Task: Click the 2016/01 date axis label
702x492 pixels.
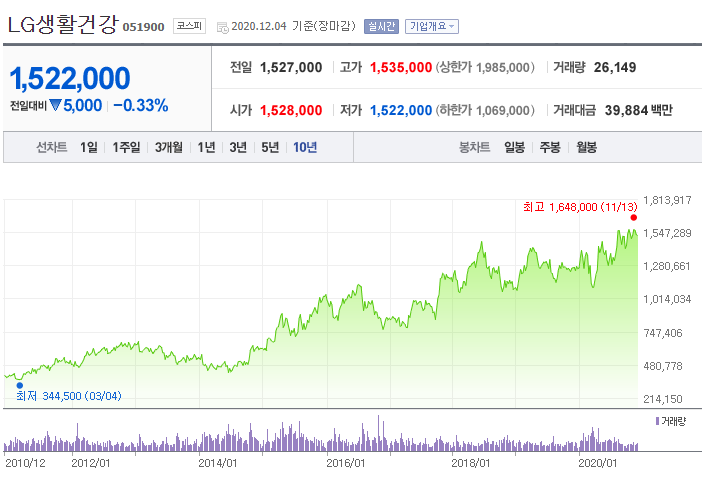Action: coord(346,463)
